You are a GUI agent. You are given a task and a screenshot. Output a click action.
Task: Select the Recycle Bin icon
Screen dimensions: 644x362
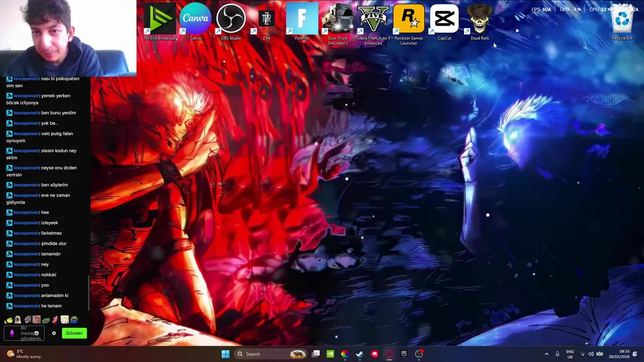[x=622, y=23]
